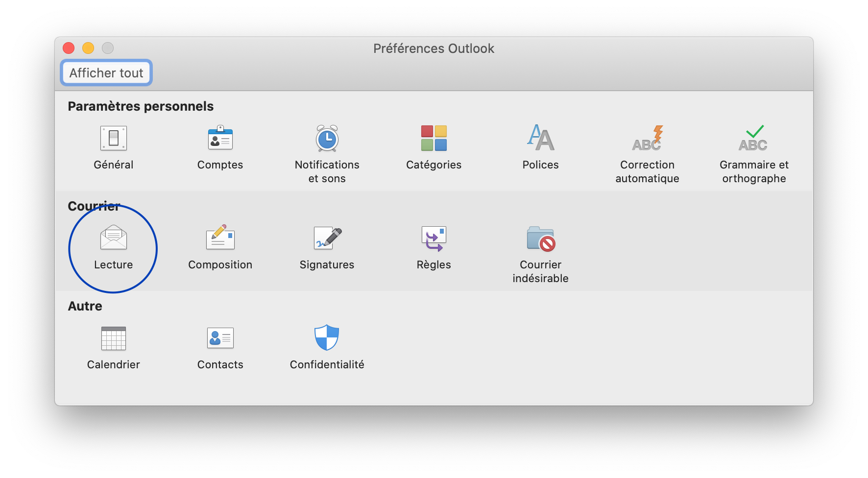Open the Comptes account settings
This screenshot has height=478, width=868.
[x=220, y=139]
